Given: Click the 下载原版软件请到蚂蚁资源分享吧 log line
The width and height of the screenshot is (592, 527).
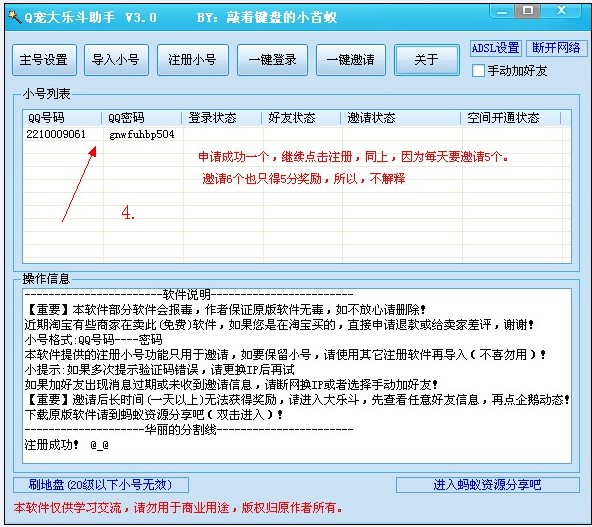Looking at the screenshot, I should click(154, 415).
